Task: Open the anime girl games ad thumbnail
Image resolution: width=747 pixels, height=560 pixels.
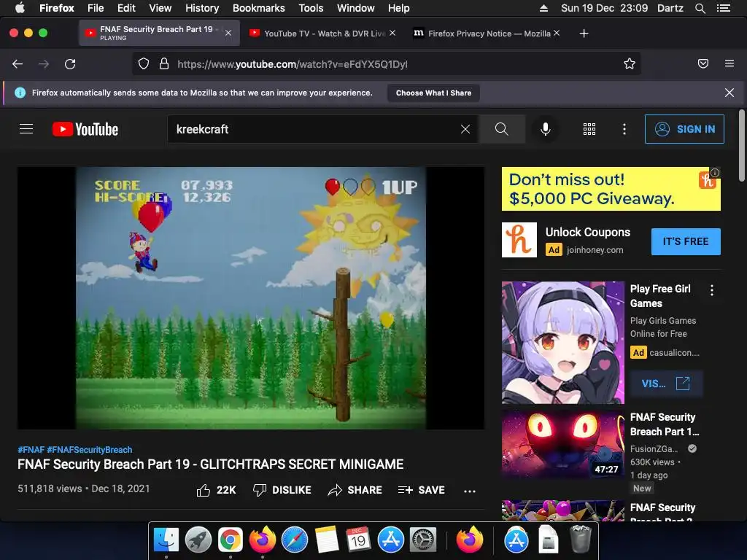Action: coord(562,343)
